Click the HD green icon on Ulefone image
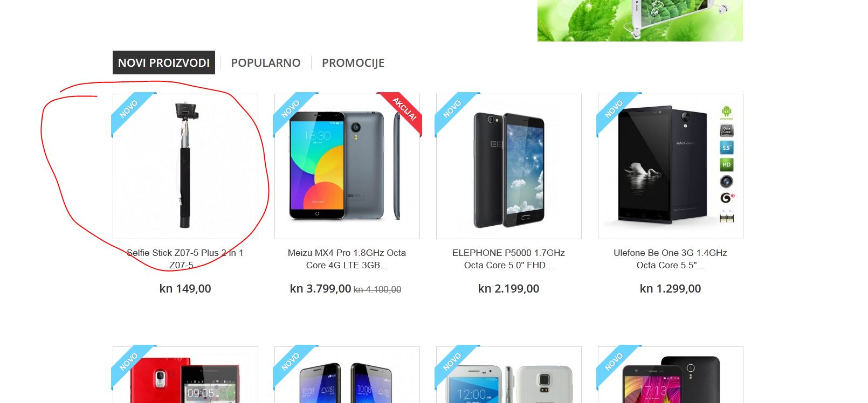Image resolution: width=868 pixels, height=403 pixels. tap(727, 165)
